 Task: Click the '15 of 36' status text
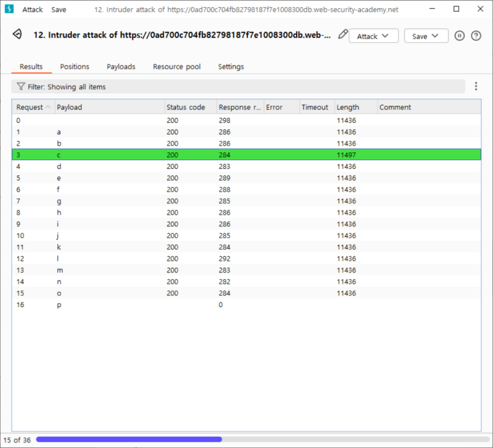tap(17, 440)
